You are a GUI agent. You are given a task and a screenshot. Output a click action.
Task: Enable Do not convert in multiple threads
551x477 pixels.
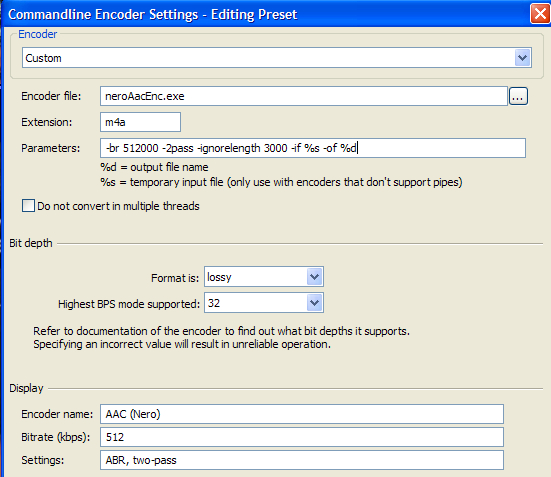[x=28, y=206]
